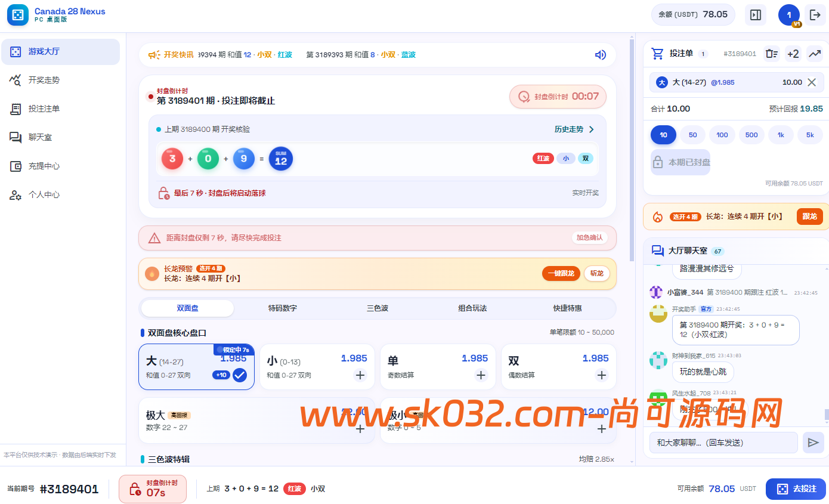Select the 500 chip amount
This screenshot has height=504, width=829.
tap(751, 135)
